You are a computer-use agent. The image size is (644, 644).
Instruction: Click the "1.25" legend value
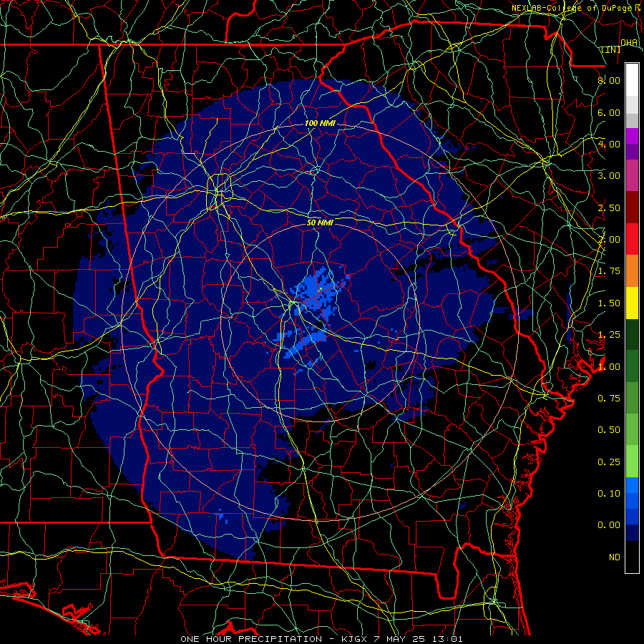click(609, 335)
